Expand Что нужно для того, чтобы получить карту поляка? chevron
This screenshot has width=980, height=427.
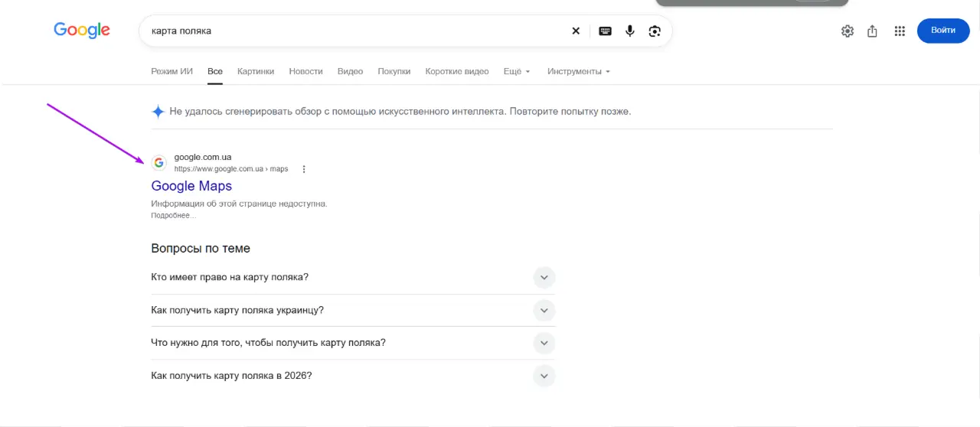544,343
